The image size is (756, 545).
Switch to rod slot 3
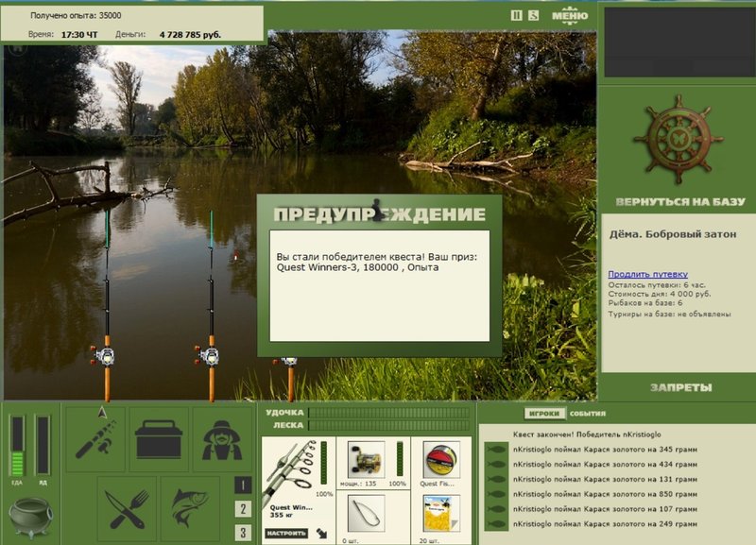[x=243, y=533]
